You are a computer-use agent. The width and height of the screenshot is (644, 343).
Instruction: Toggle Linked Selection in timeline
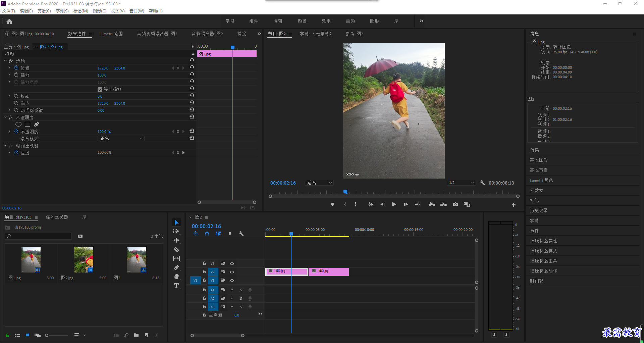[x=218, y=234]
